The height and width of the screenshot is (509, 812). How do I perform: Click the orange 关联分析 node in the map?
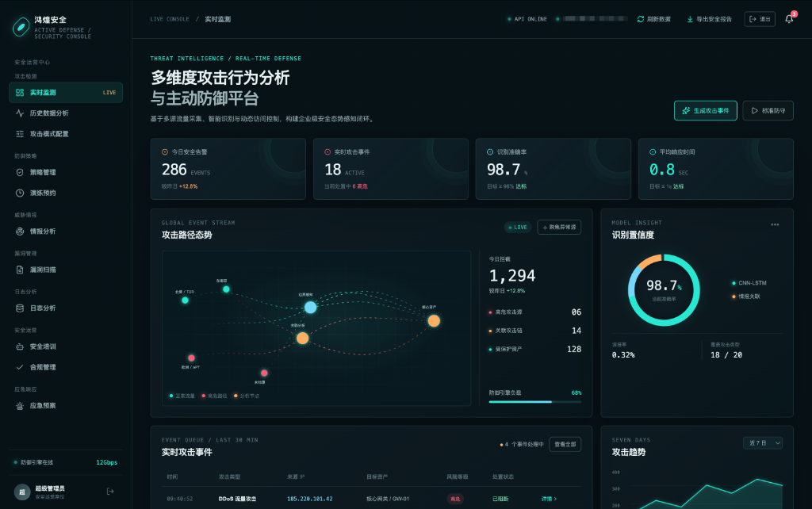pyautogui.click(x=302, y=338)
